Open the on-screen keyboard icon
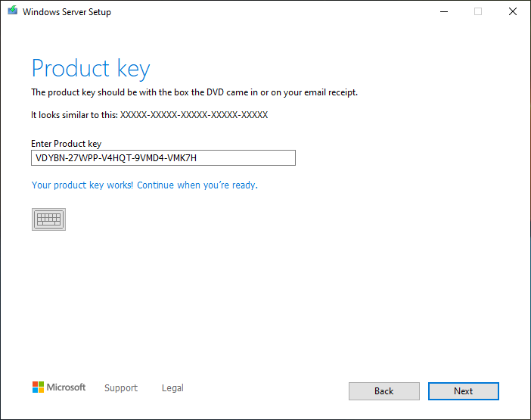Viewport: 531px width, 420px height. coord(48,219)
